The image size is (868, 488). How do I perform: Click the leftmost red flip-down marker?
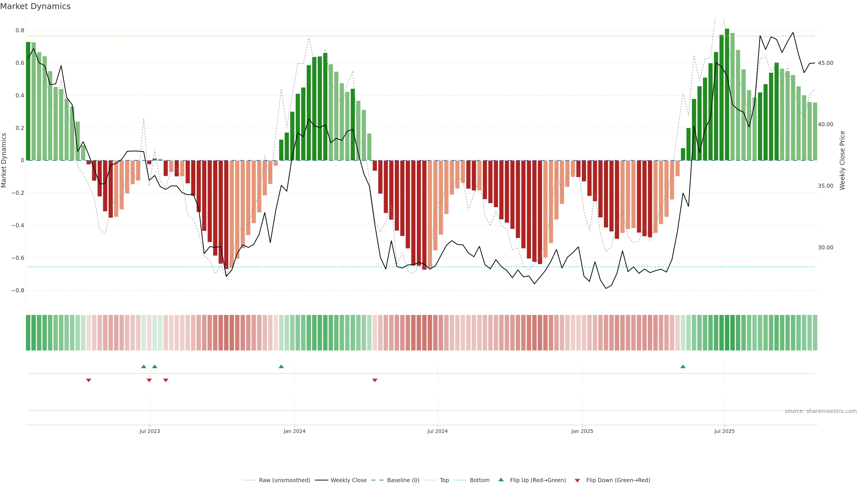[x=89, y=380]
